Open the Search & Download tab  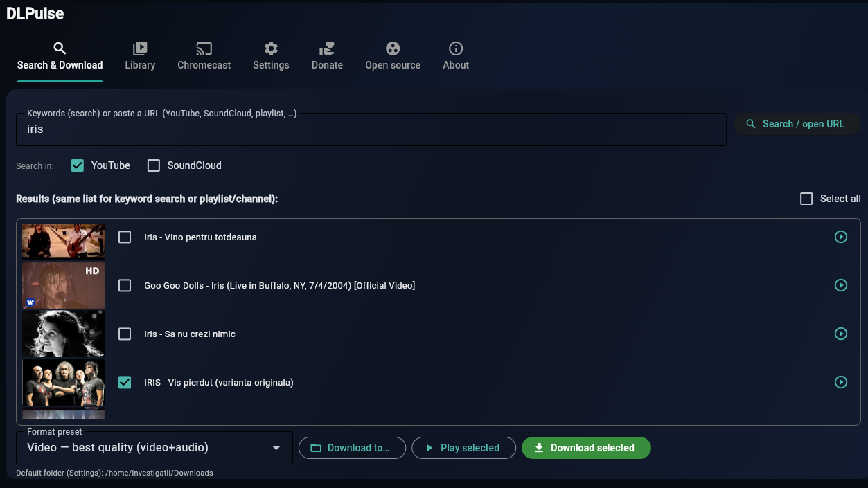coord(60,57)
